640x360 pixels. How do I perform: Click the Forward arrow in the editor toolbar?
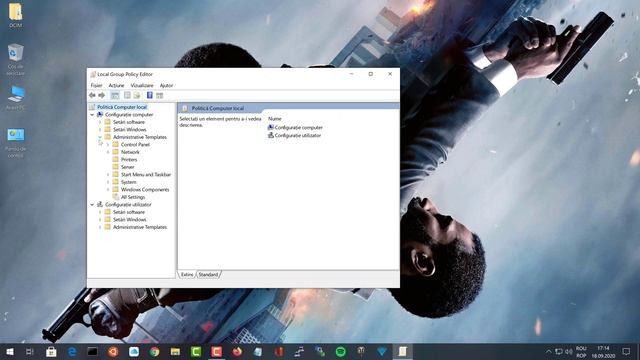(x=102, y=96)
